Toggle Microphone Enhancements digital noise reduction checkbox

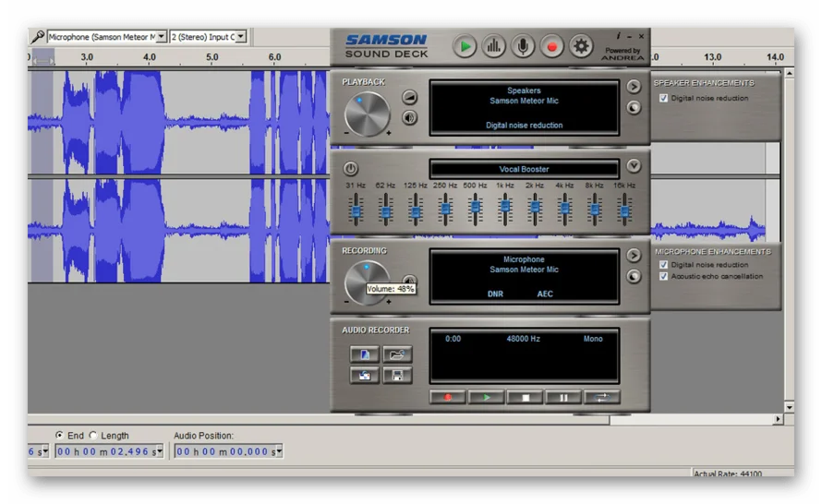point(664,265)
